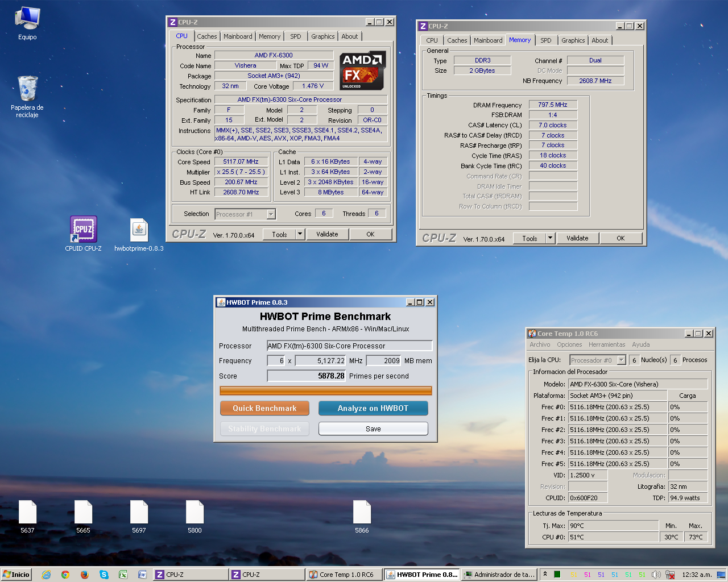Open the Opciones menu in Core Temp

569,344
